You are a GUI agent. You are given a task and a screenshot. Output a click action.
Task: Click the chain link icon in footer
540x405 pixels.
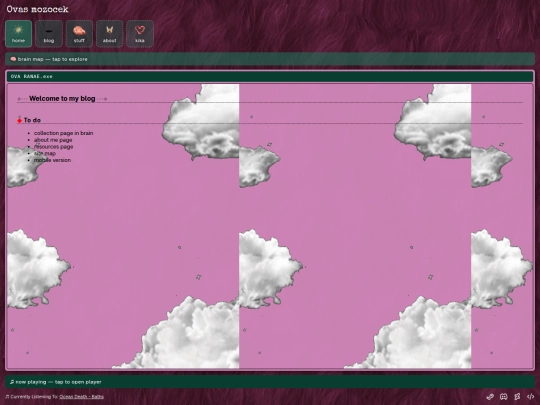pyautogui.click(x=490, y=396)
